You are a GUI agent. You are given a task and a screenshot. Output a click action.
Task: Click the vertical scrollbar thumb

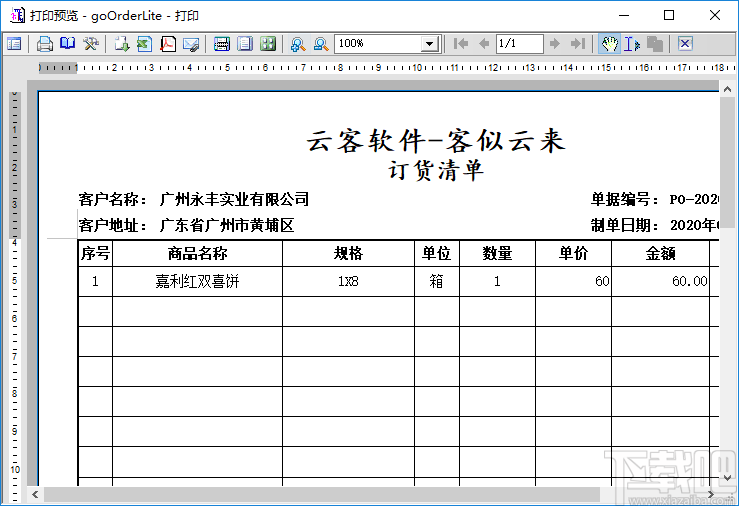727,165
